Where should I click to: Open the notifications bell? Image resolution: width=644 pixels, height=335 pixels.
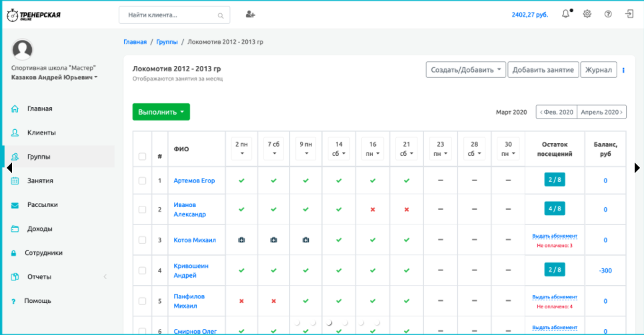[566, 14]
